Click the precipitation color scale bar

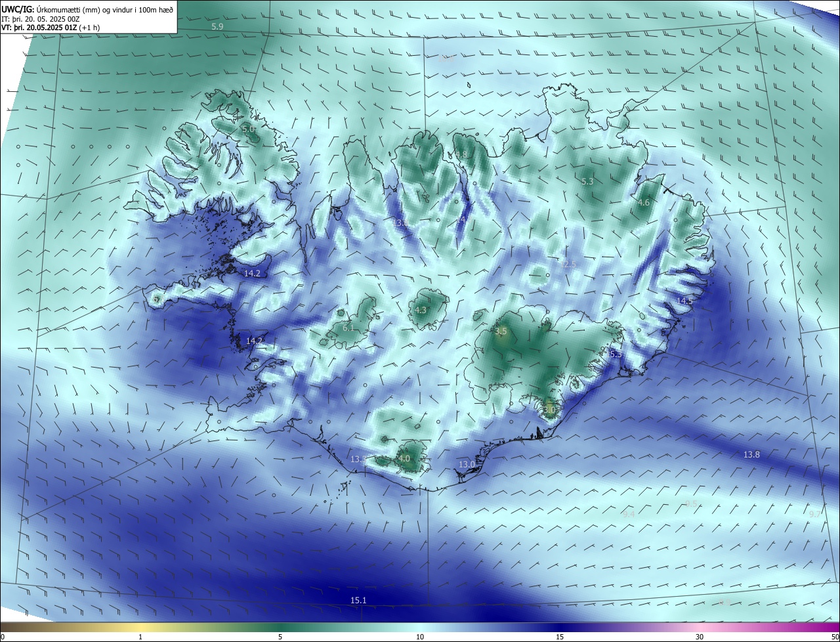point(420,627)
